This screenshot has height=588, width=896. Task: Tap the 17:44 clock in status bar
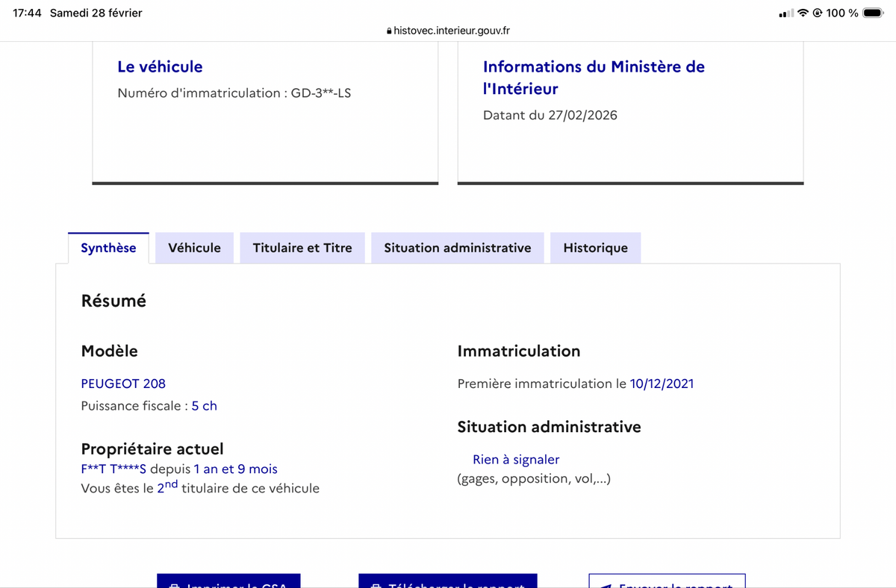click(x=27, y=13)
